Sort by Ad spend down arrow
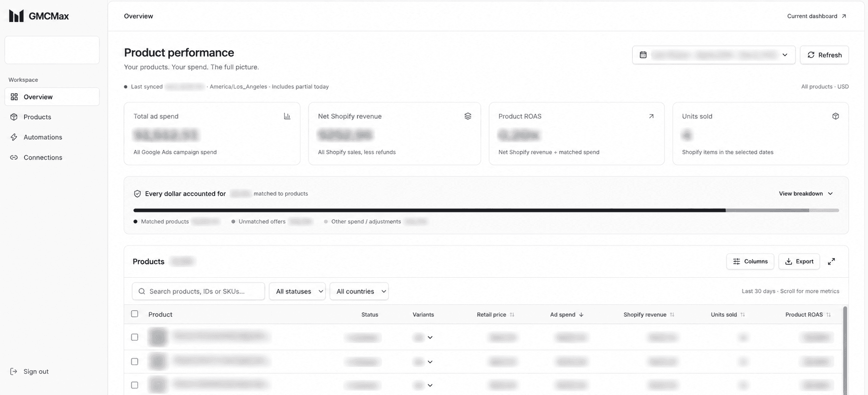Image resolution: width=868 pixels, height=395 pixels. (581, 314)
